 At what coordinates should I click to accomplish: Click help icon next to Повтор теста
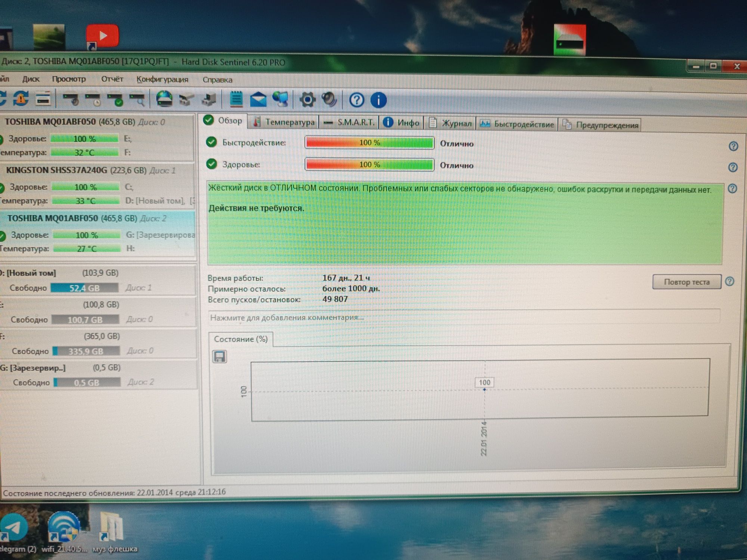729,281
